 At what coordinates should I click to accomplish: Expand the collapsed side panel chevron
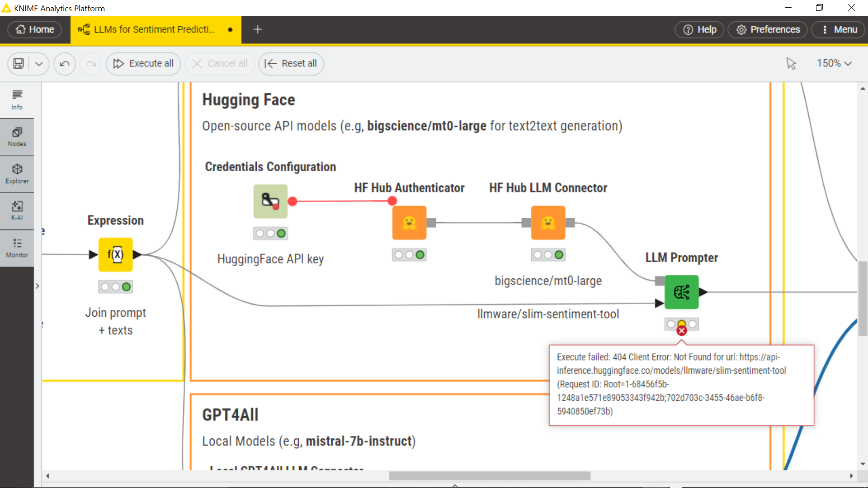[38, 286]
